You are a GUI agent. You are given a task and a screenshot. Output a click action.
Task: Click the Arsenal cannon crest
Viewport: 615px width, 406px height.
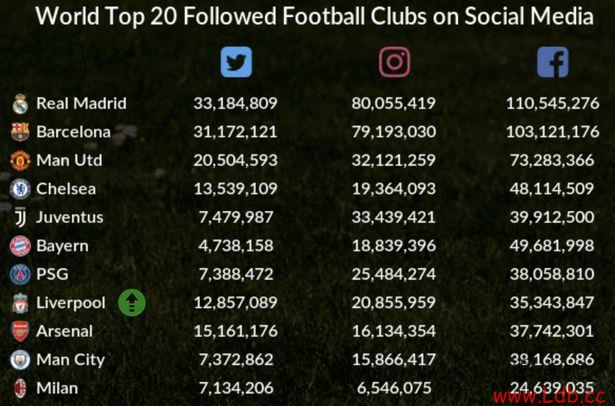point(20,331)
